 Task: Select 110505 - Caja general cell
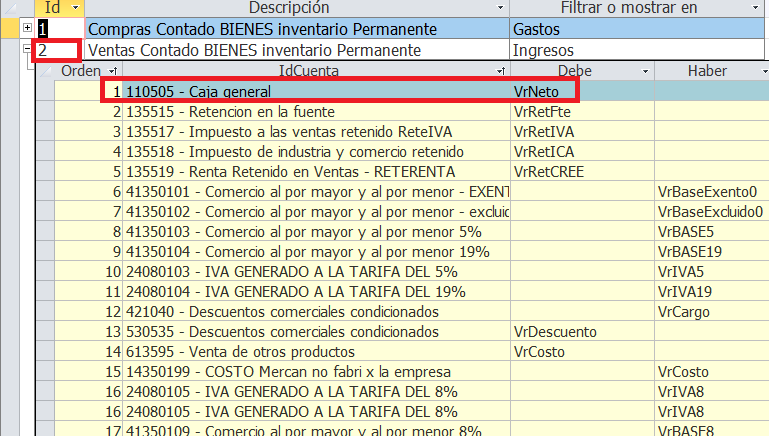tap(316, 91)
